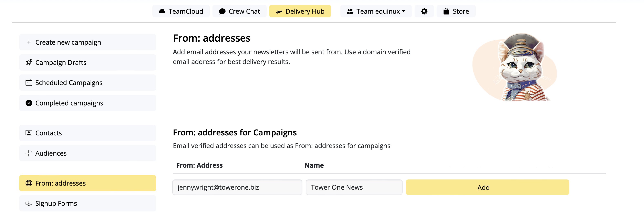The image size is (644, 218).
Task: Click the Team equinux dropdown caret
Action: point(404,11)
